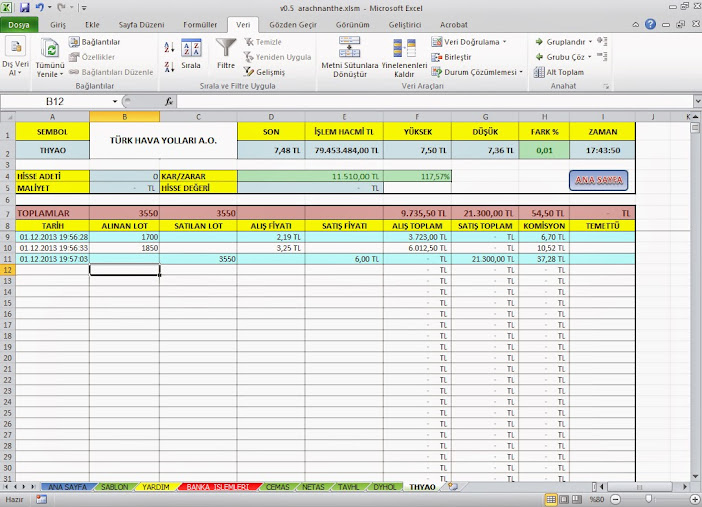Expand Tümünü Yenile dropdown arrow
This screenshot has height=507, width=702.
[61, 74]
